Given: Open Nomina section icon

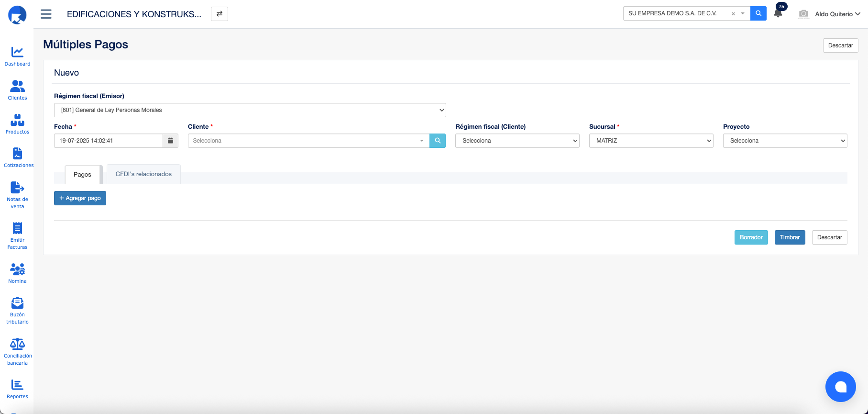Looking at the screenshot, I should point(17,269).
